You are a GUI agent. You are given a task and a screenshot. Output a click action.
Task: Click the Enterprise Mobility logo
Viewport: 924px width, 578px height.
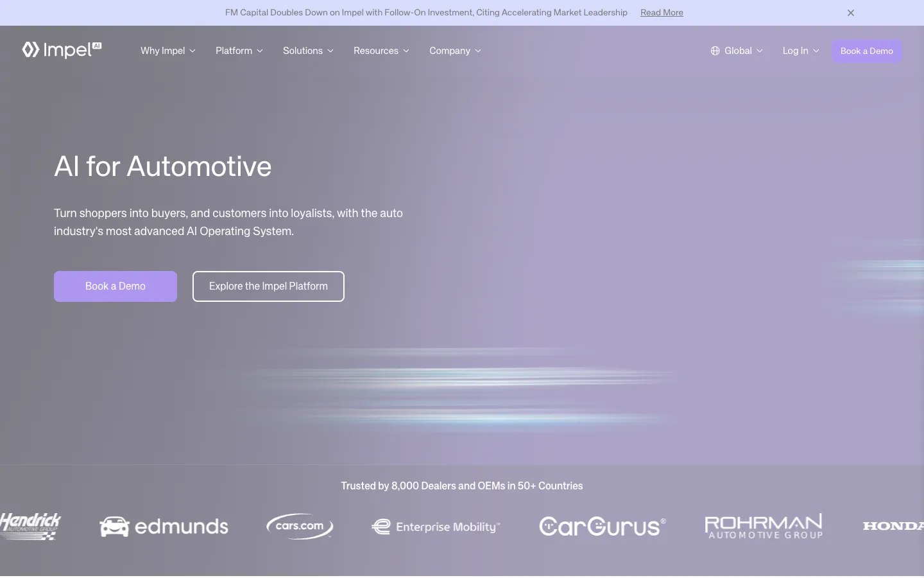tap(436, 527)
